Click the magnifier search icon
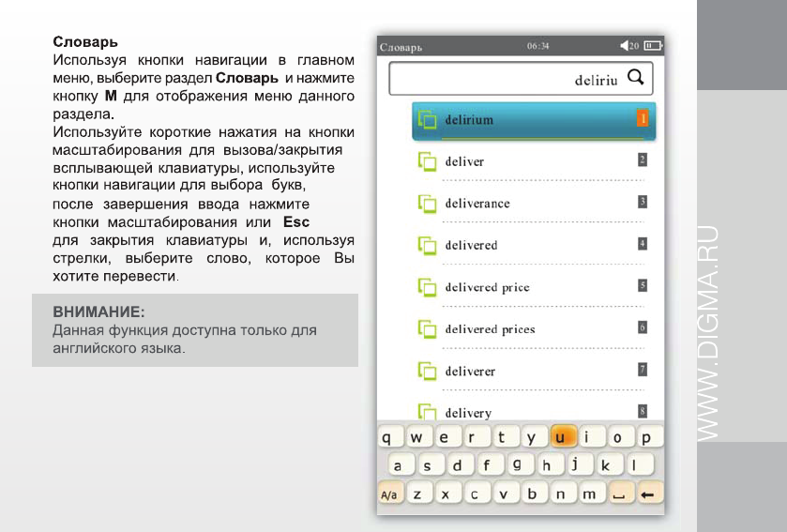Image resolution: width=787 pixels, height=532 pixels. tap(635, 77)
